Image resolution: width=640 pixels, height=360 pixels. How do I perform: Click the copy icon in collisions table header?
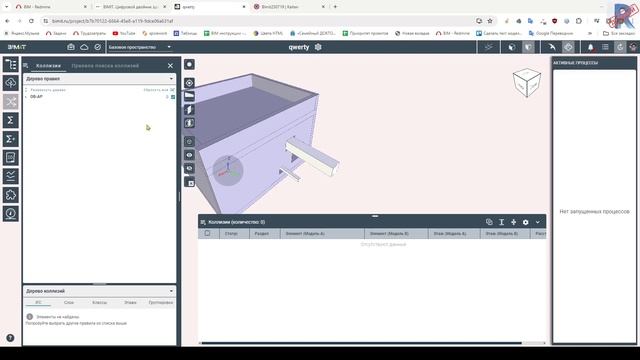489,222
